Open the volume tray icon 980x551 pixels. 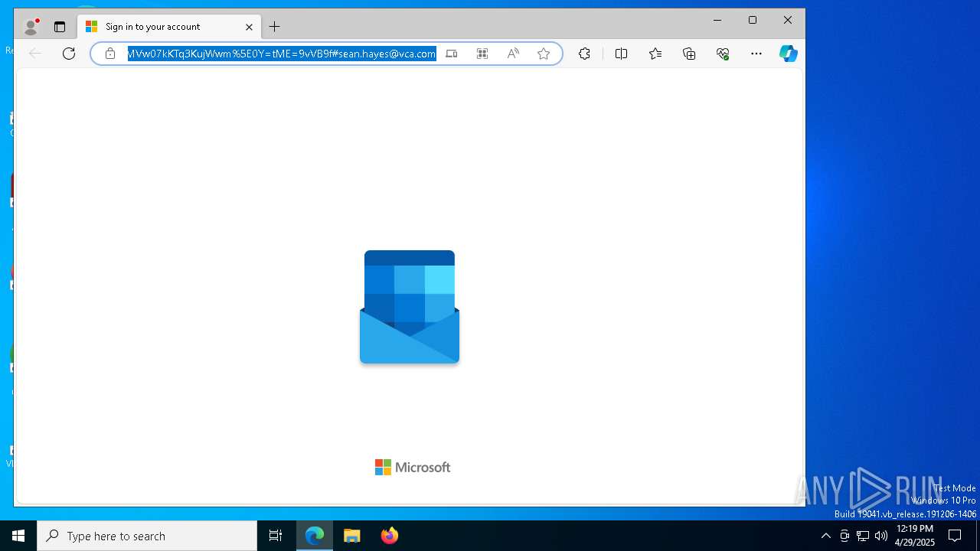tap(881, 536)
